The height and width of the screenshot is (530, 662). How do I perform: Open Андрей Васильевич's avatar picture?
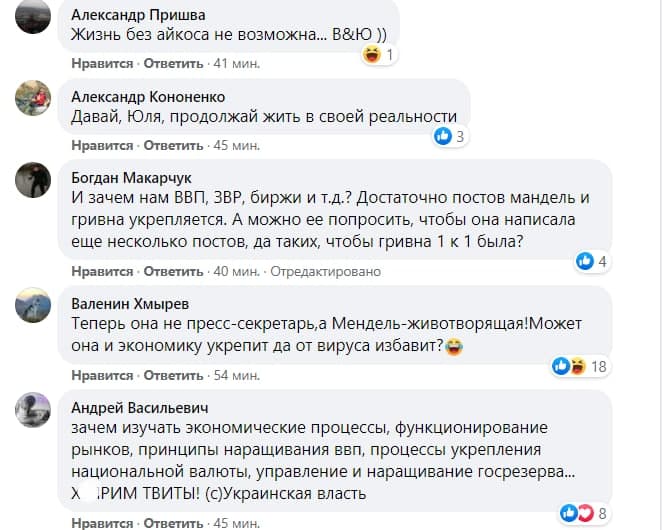click(x=34, y=411)
